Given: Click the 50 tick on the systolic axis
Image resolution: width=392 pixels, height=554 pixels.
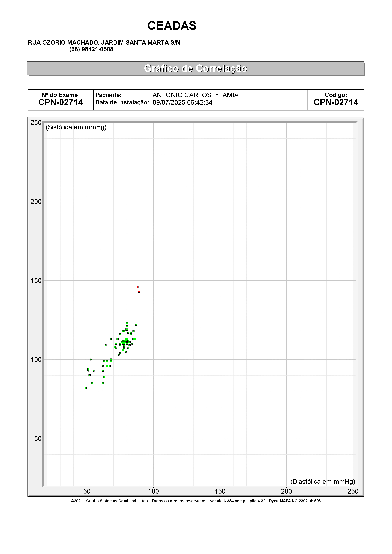Looking at the screenshot, I should pyautogui.click(x=38, y=439).
